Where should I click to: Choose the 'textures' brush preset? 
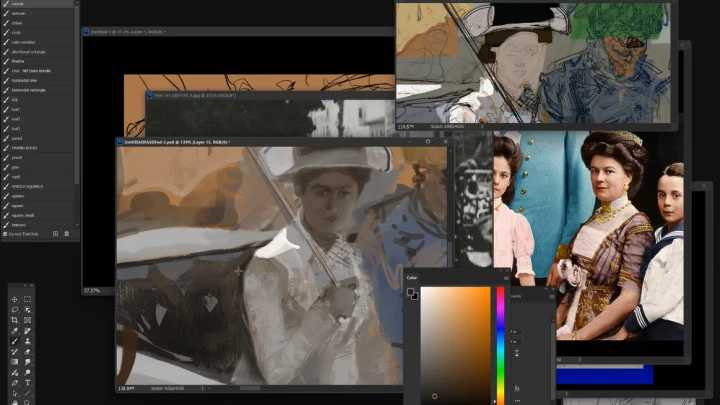[38, 225]
